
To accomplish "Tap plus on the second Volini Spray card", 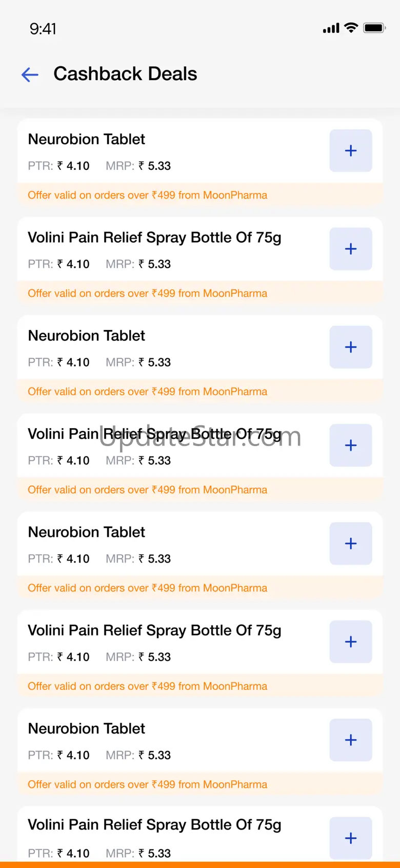I will click(351, 445).
